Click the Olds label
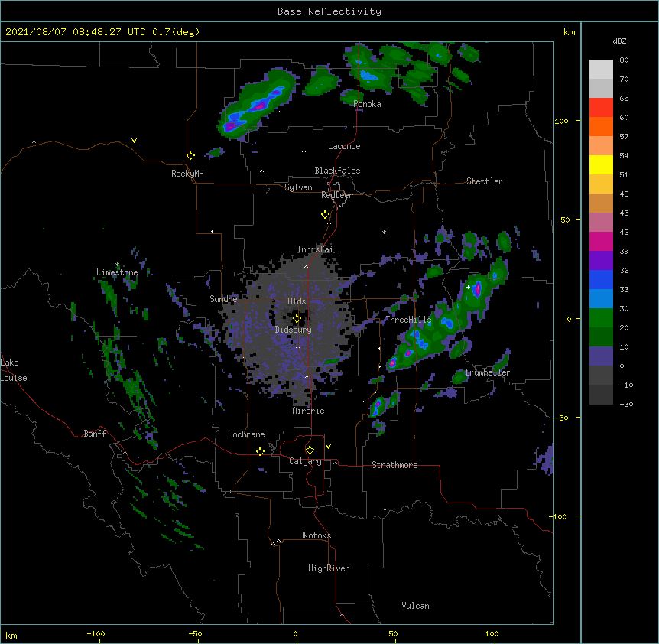 point(297,301)
